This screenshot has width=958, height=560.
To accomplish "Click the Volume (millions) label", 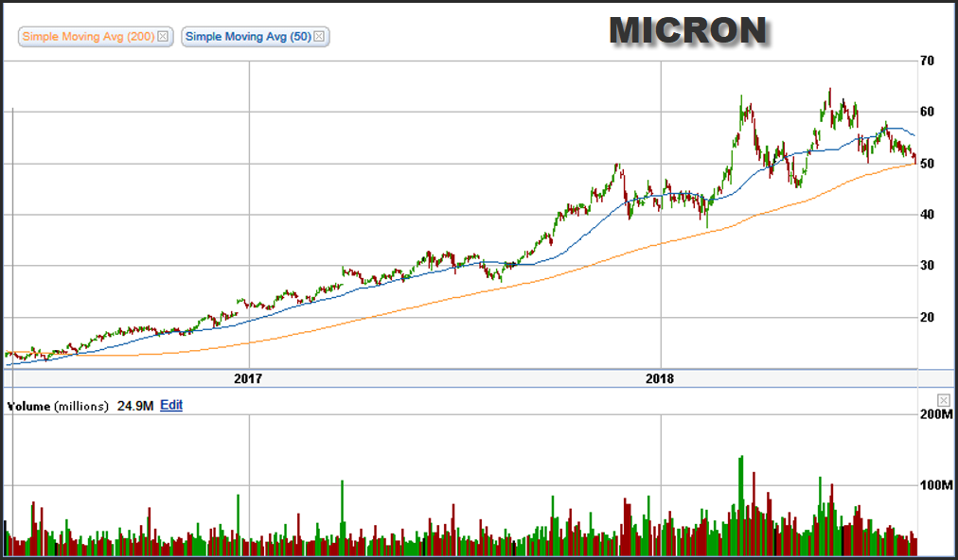I will coord(58,406).
